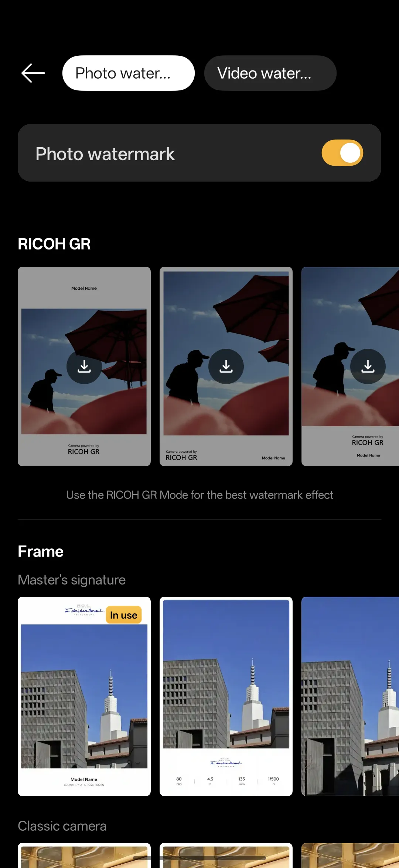
Task: Open the Video watermark tab
Action: 270,73
